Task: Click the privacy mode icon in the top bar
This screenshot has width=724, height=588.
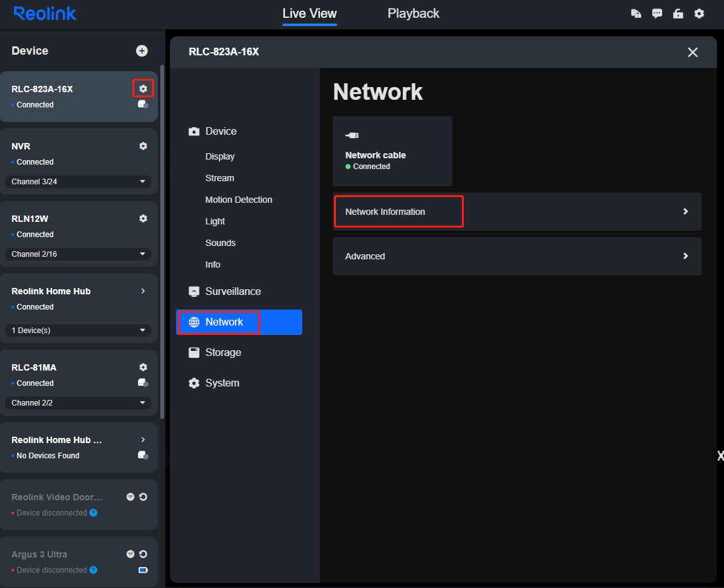Action: click(636, 13)
